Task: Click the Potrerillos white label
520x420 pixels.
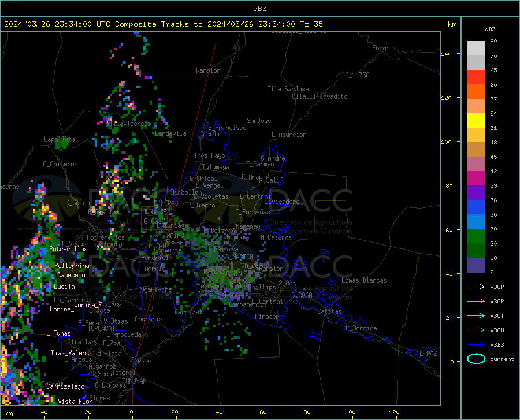Action: tap(68, 249)
